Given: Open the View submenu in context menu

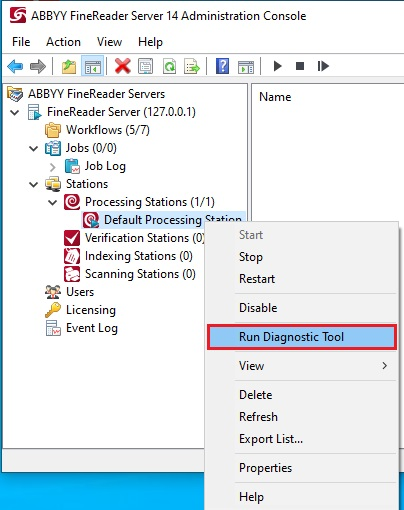Looking at the screenshot, I should (x=302, y=366).
